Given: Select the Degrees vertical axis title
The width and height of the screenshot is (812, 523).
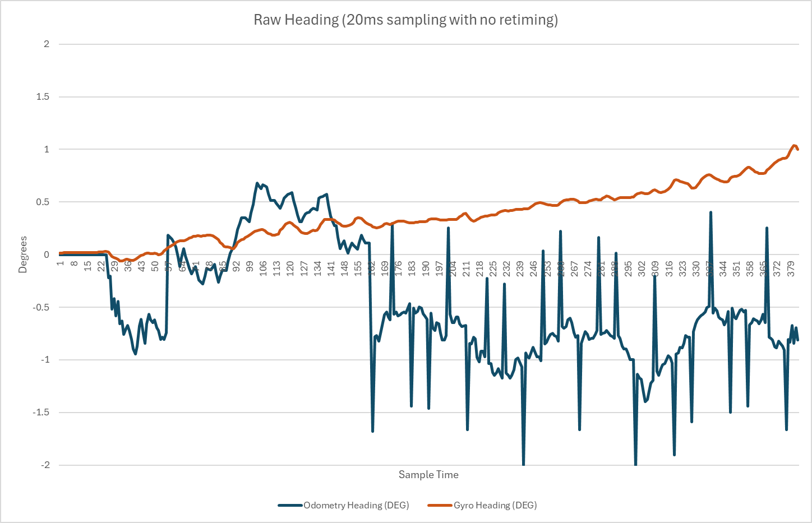Looking at the screenshot, I should (x=22, y=254).
